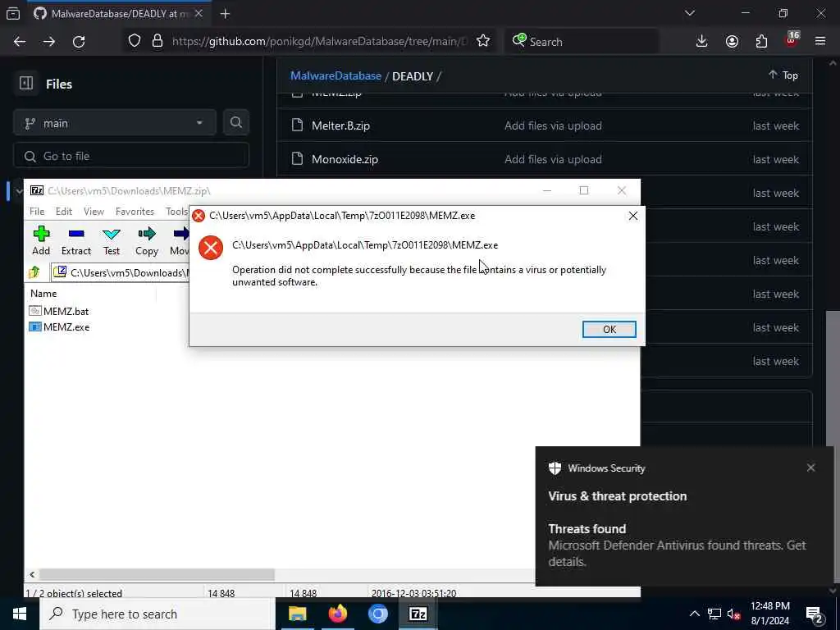
Task: Open the 7-Zip Favorites menu
Action: tap(135, 212)
